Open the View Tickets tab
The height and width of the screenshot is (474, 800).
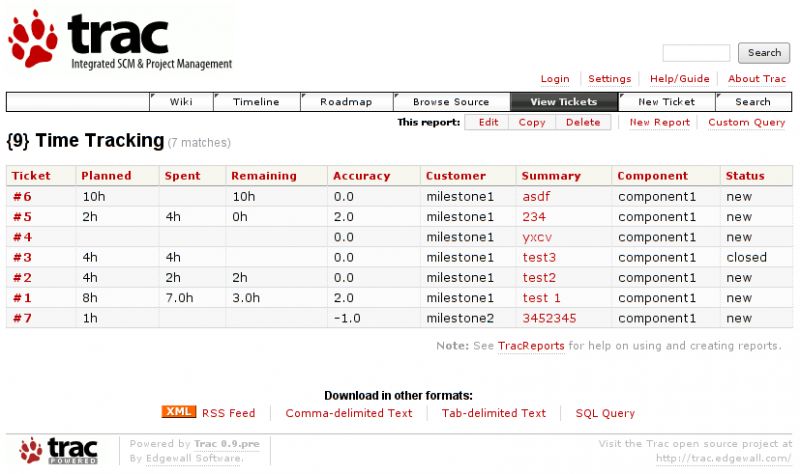[x=564, y=102]
